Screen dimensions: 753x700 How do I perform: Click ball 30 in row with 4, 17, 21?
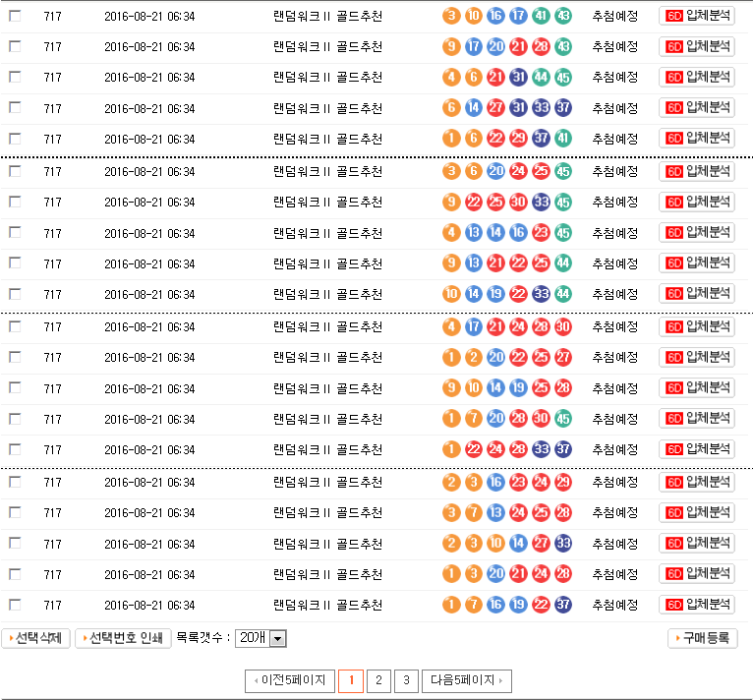(563, 326)
